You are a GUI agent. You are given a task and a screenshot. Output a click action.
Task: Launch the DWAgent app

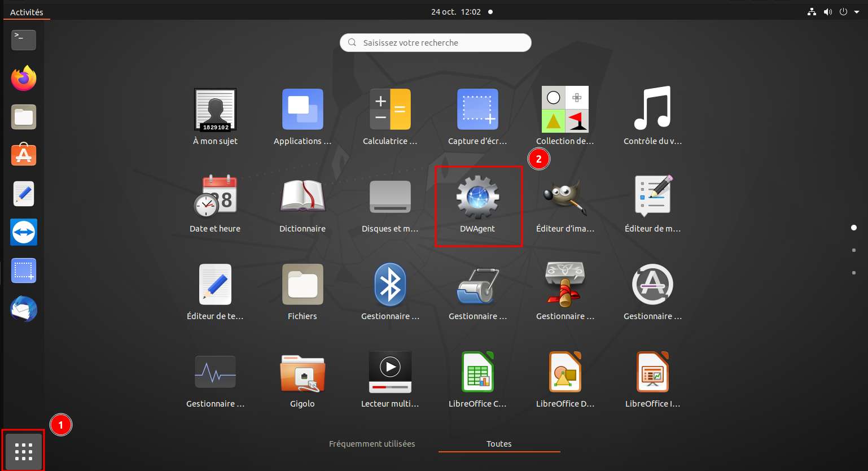(x=477, y=204)
